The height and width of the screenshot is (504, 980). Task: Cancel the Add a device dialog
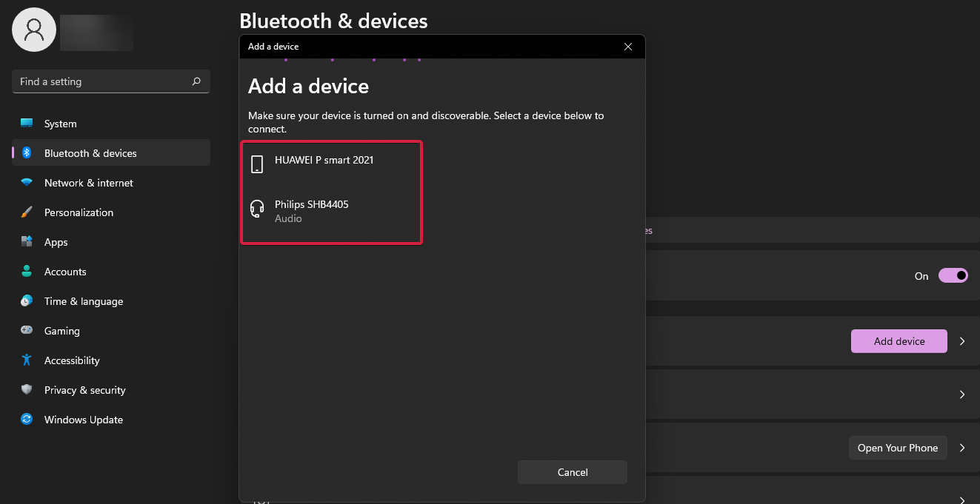pos(573,472)
